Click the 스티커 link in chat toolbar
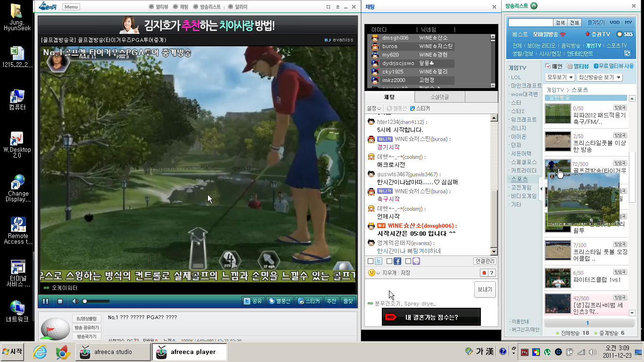Screen dimensions: 644x362 (420, 108)
